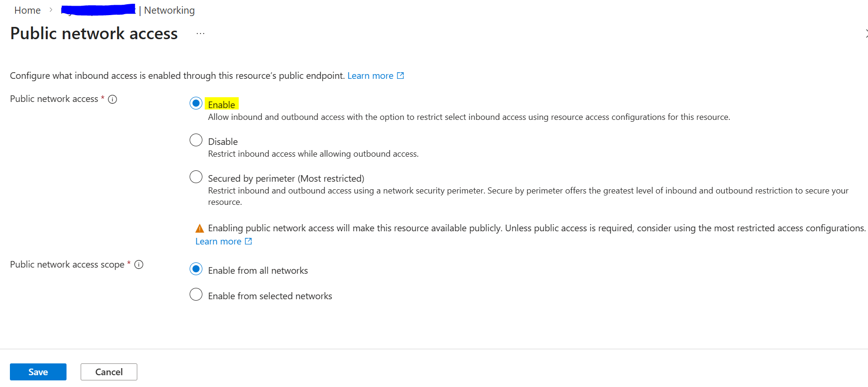Screen dimensions: 868x387
Task: Open Learn more link under warning
Action: tap(218, 241)
